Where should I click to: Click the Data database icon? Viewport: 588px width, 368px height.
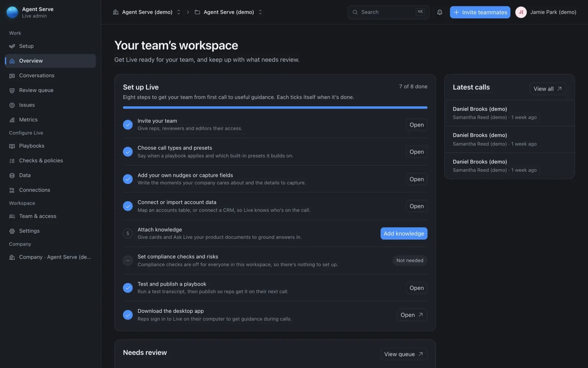tap(12, 175)
